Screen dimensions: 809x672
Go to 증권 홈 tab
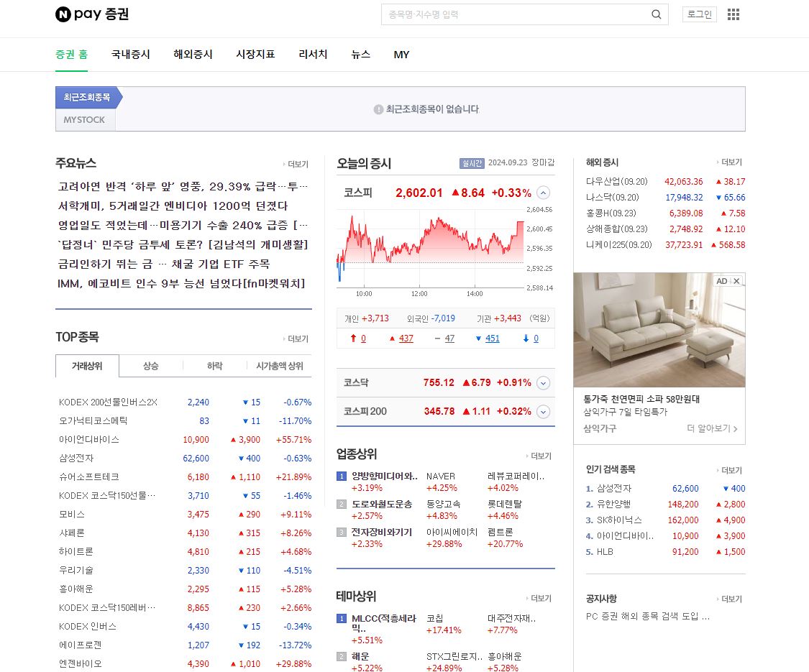[72, 54]
